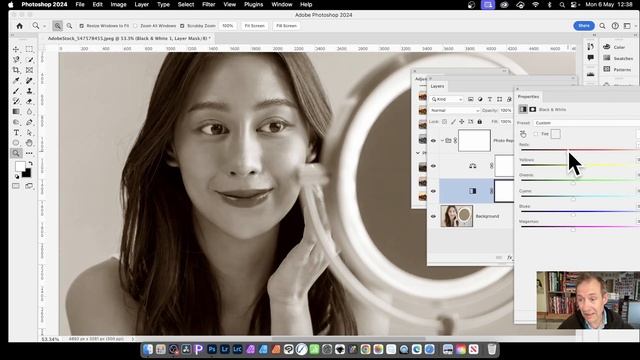Hide the Photo Repair group layer

tap(433, 141)
